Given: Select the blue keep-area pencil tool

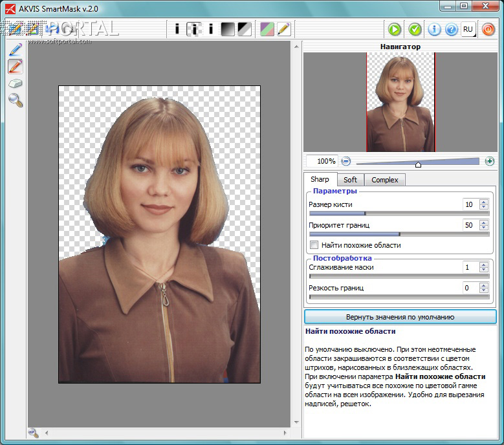Looking at the screenshot, I should 16,49.
